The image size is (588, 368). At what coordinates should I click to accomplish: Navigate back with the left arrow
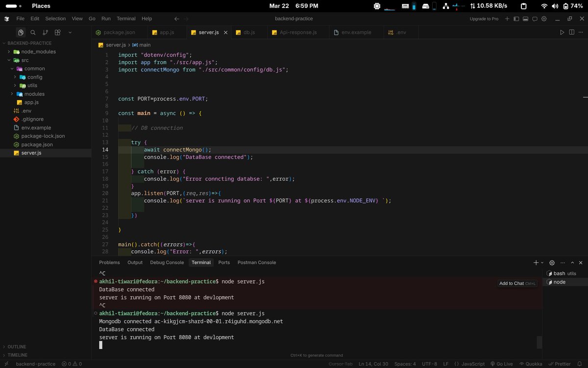coord(176,19)
